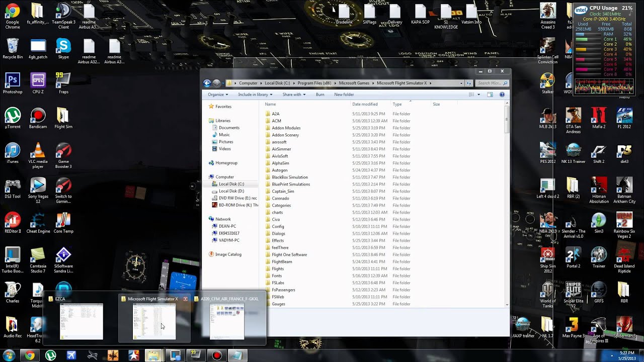The image size is (644, 362).
Task: Go back with the Explorer Back arrow
Action: coord(207,83)
